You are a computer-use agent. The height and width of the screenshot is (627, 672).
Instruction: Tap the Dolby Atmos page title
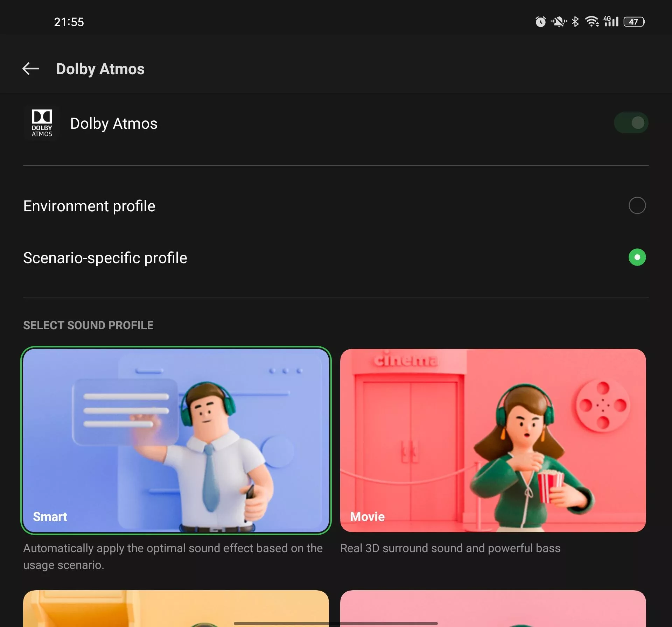pos(100,69)
